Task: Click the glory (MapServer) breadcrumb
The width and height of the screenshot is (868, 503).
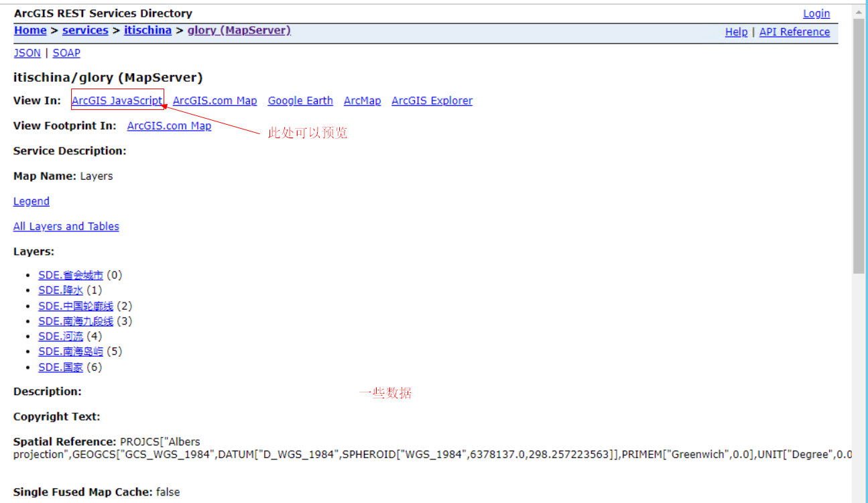Action: click(239, 30)
